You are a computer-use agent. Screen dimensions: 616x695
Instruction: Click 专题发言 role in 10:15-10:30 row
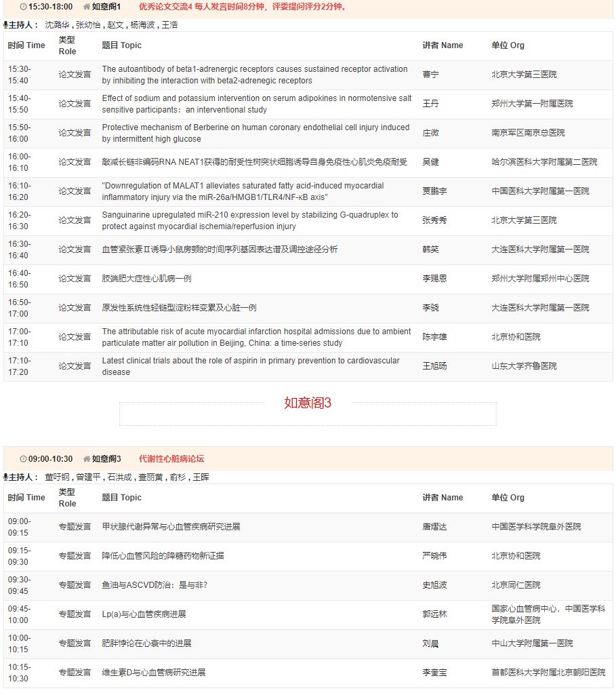coord(75,673)
